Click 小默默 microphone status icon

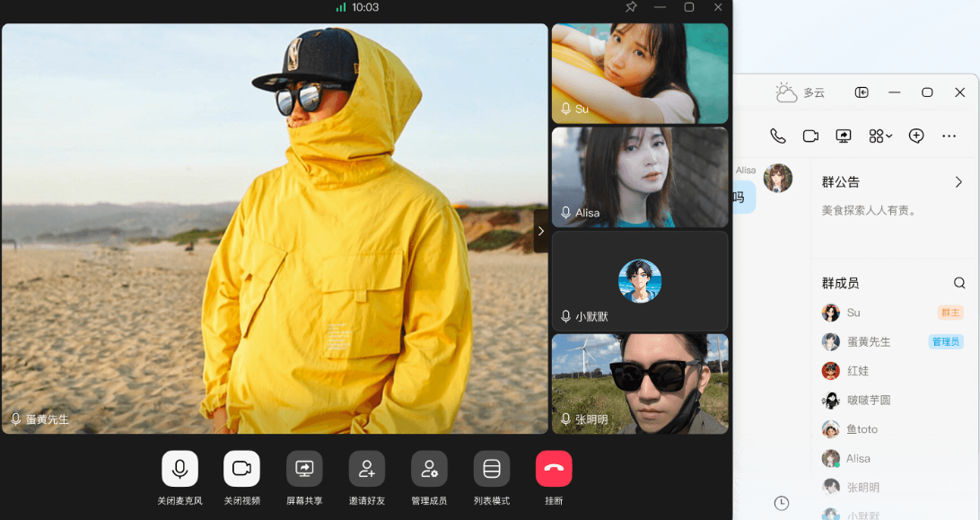565,316
